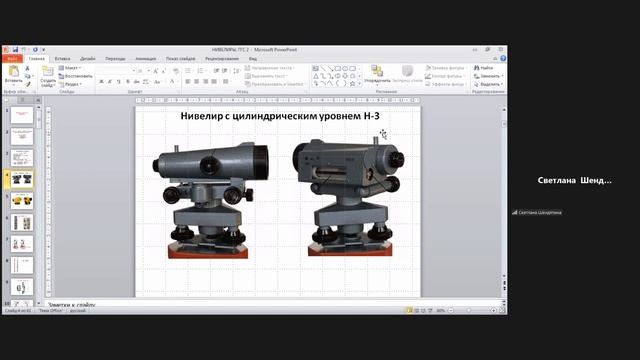
Task: Increase font size with the large A icon
Action: [x=156, y=71]
